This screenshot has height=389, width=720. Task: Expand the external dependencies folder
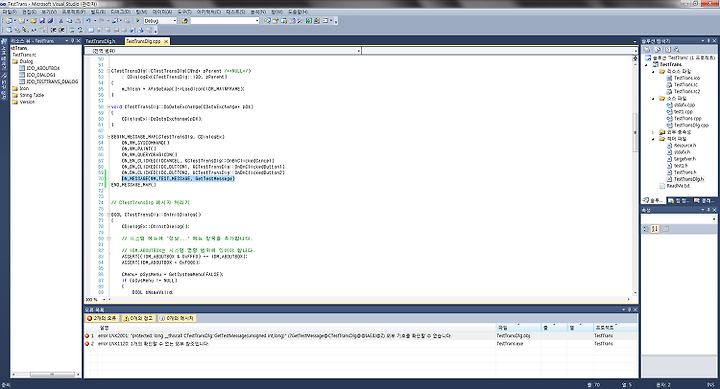click(652, 132)
